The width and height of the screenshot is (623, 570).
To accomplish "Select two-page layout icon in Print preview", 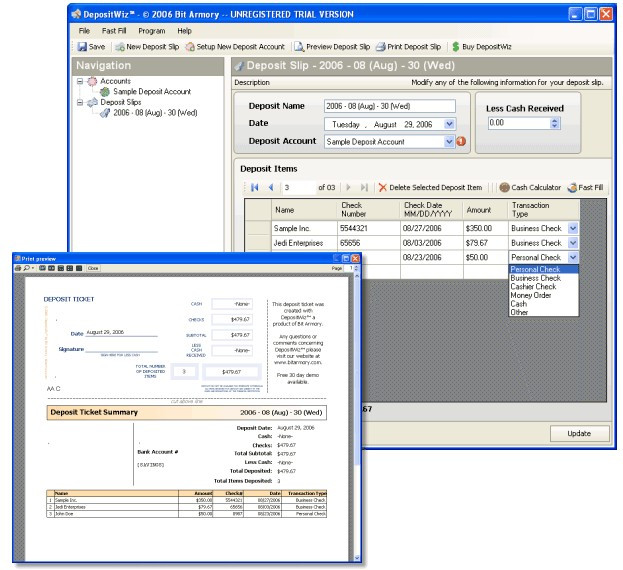I will (x=51, y=268).
